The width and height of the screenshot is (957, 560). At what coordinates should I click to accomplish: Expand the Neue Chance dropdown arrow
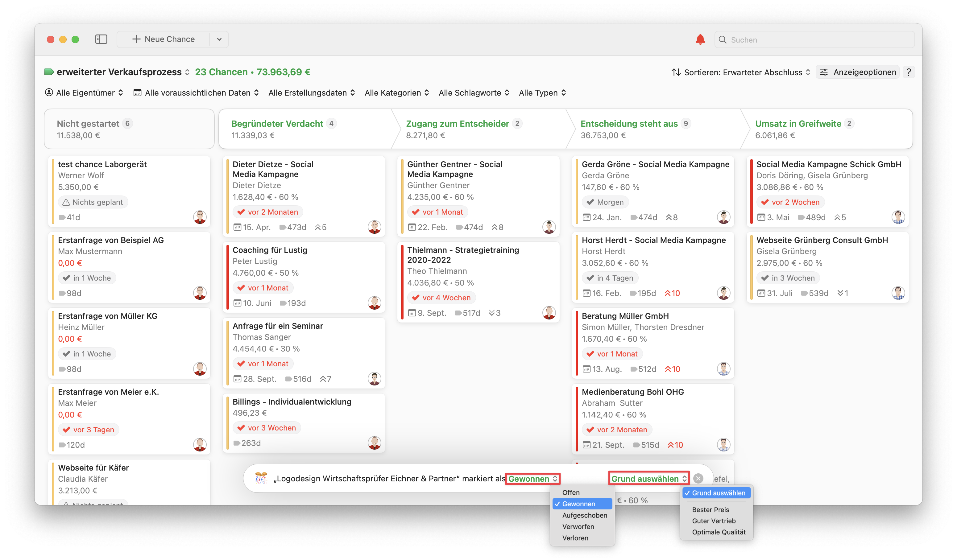coord(219,39)
